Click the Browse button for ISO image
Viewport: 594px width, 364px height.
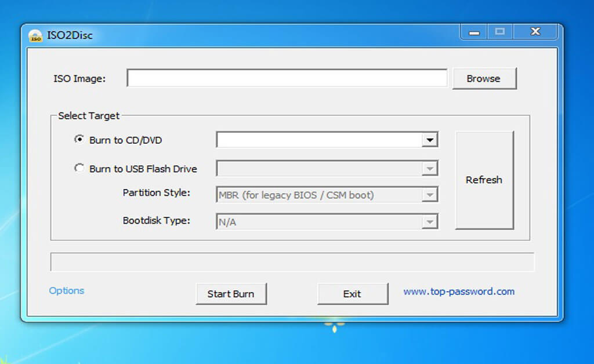point(483,79)
